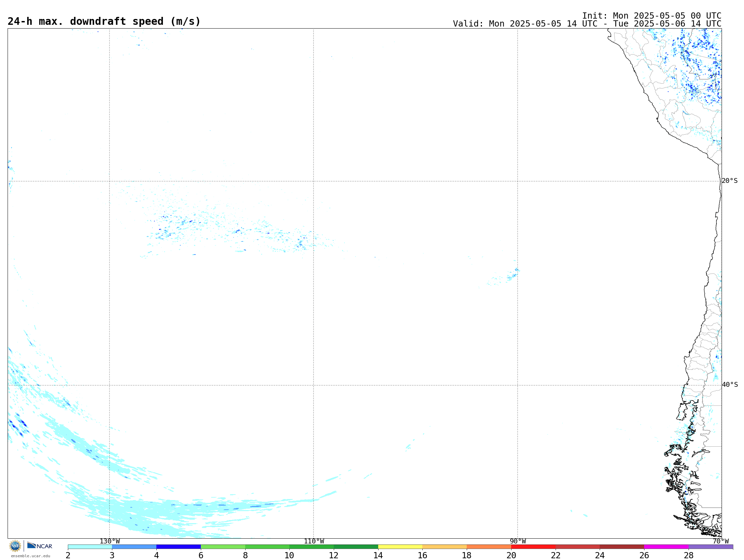744x560 pixels.
Task: Click the colorbar tick label 4
Action: click(156, 556)
